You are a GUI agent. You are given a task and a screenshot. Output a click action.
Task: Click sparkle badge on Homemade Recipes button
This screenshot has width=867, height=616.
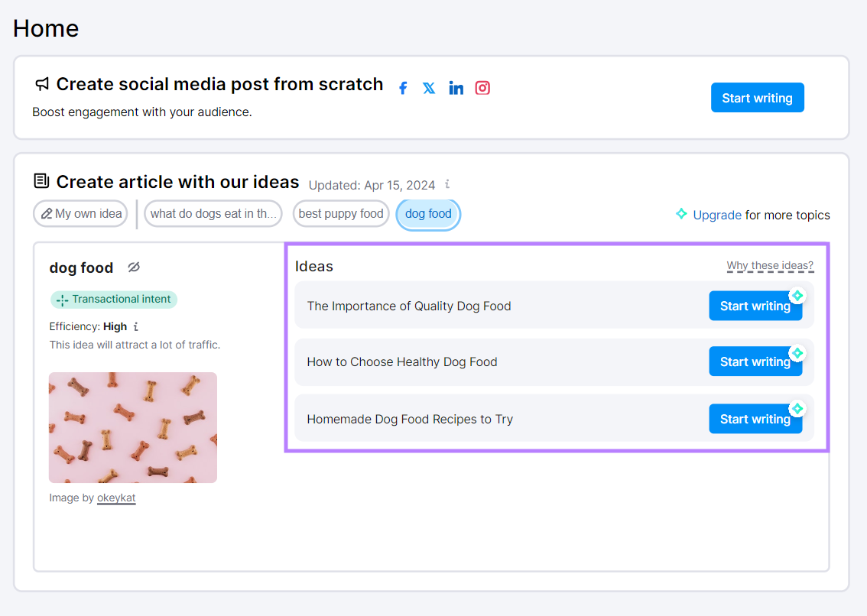coord(797,408)
